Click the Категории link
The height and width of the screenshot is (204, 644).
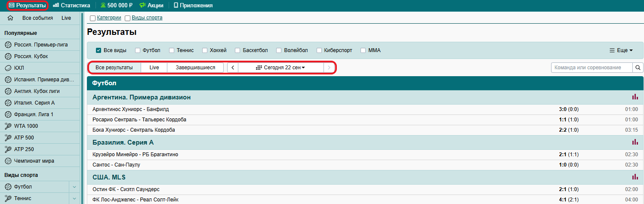(x=109, y=18)
